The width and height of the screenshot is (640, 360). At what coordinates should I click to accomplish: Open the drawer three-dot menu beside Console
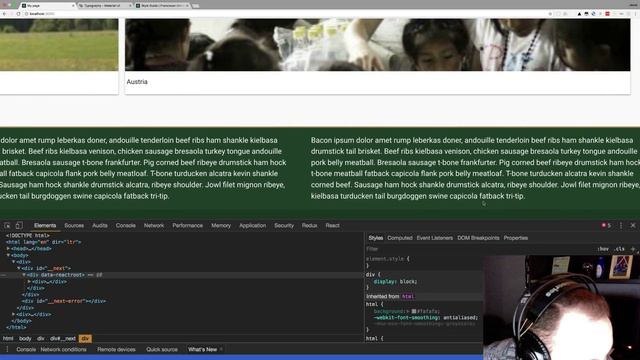tap(7, 349)
